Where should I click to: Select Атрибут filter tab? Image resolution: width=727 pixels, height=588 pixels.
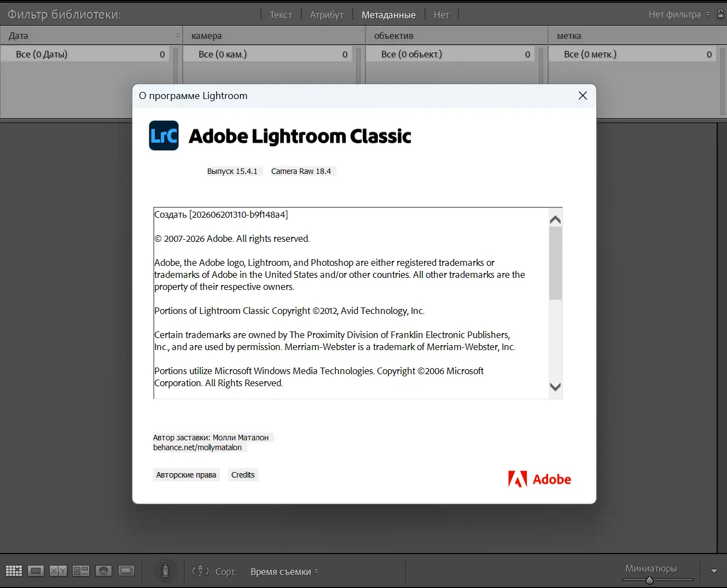coord(327,15)
